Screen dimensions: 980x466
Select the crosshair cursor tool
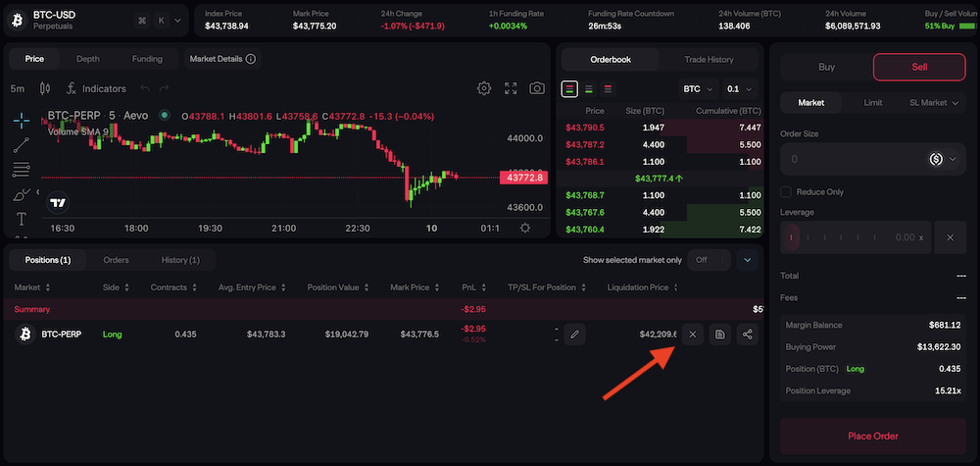click(22, 121)
